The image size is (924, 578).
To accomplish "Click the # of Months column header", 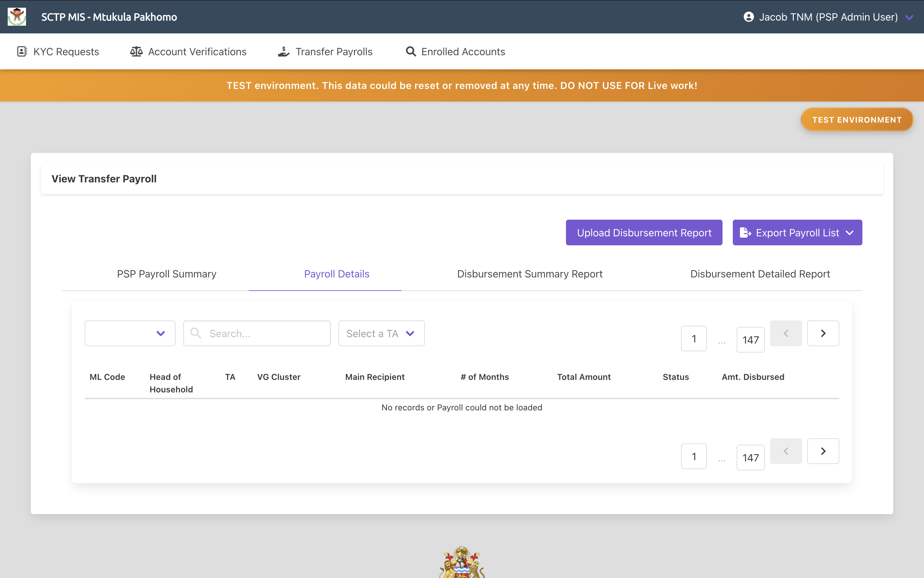I will coord(484,377).
